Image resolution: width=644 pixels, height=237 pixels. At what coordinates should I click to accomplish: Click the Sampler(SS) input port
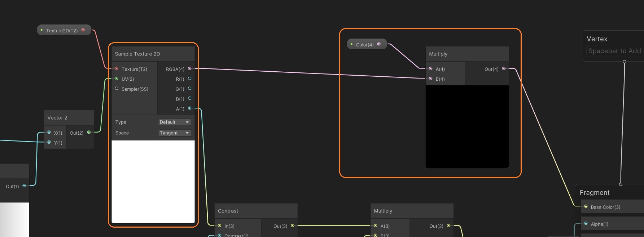117,89
